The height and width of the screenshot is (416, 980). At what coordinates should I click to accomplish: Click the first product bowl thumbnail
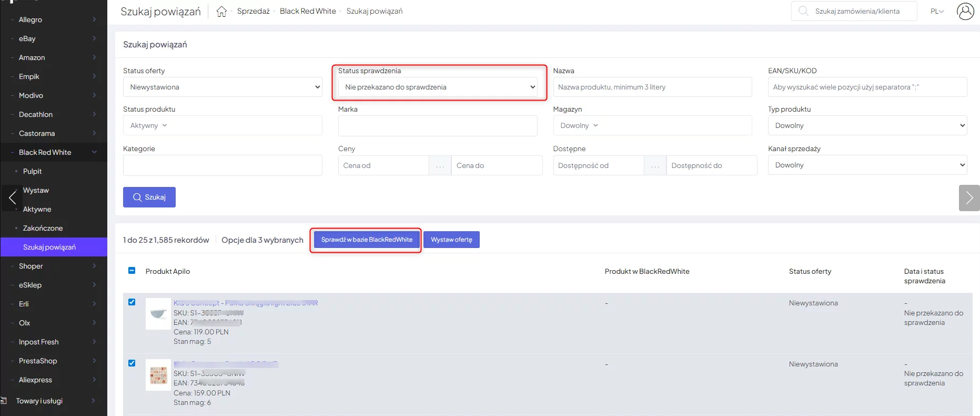[158, 314]
